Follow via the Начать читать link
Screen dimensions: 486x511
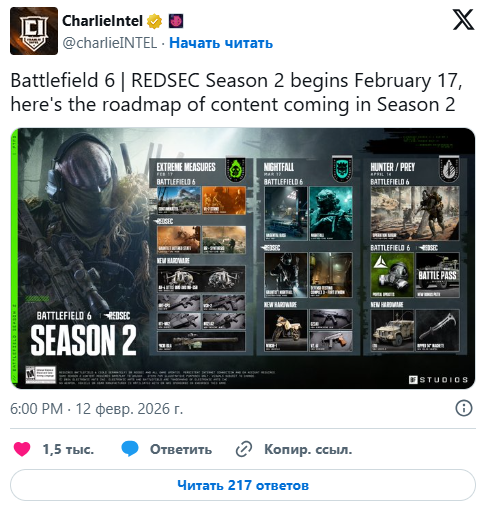tap(221, 43)
